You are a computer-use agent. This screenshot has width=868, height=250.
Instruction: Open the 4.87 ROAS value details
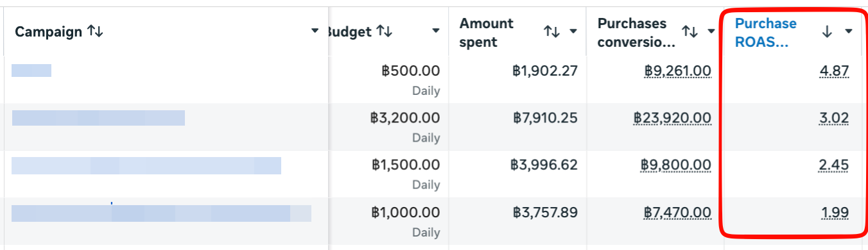[x=834, y=71]
